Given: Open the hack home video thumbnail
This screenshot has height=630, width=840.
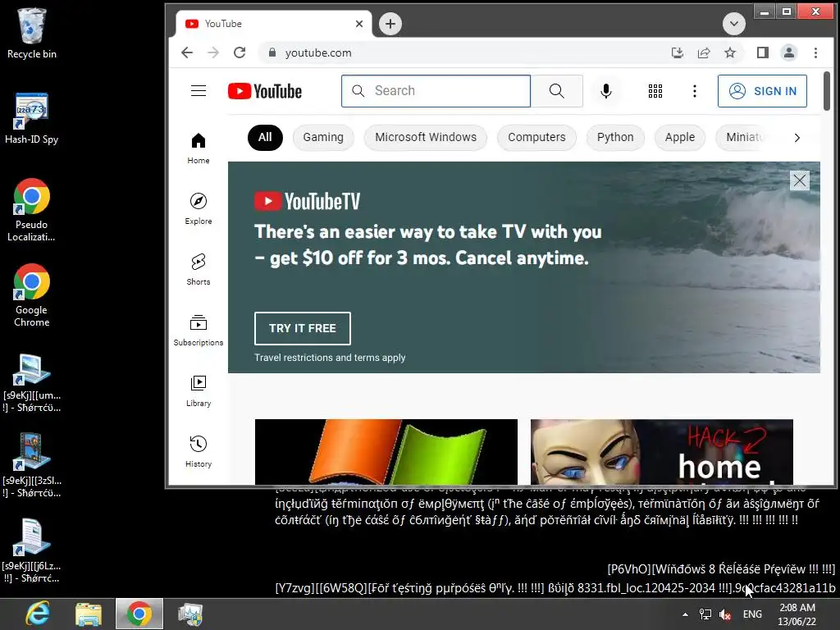Looking at the screenshot, I should pyautogui.click(x=662, y=452).
